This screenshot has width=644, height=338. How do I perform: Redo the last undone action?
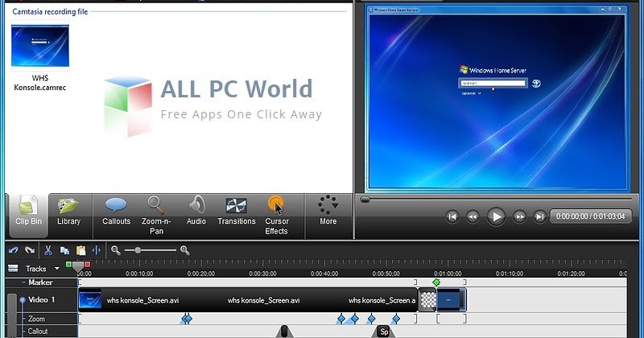tap(30, 250)
